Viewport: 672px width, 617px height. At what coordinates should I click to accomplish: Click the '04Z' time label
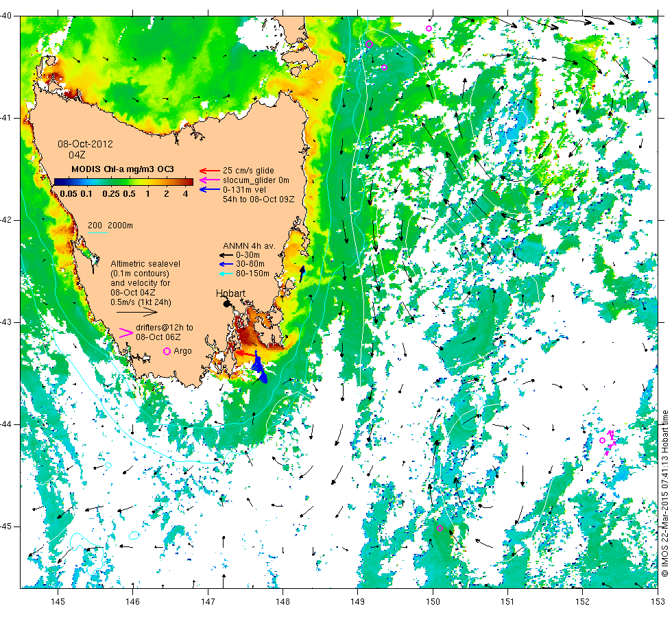tap(77, 155)
